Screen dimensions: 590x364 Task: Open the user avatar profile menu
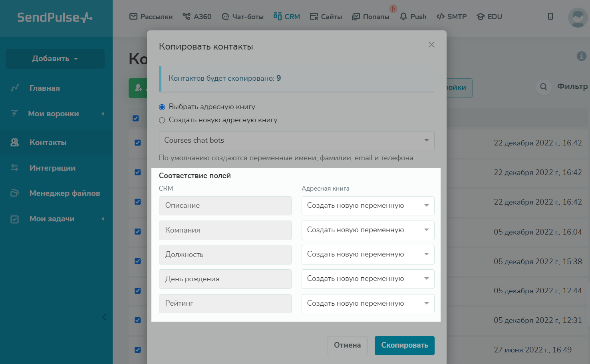[578, 18]
